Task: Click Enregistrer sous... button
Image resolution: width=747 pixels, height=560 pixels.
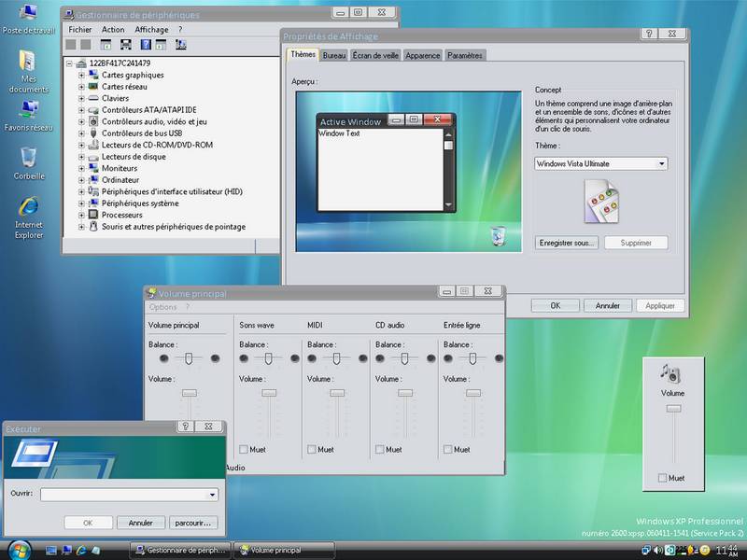Action: pyautogui.click(x=567, y=243)
